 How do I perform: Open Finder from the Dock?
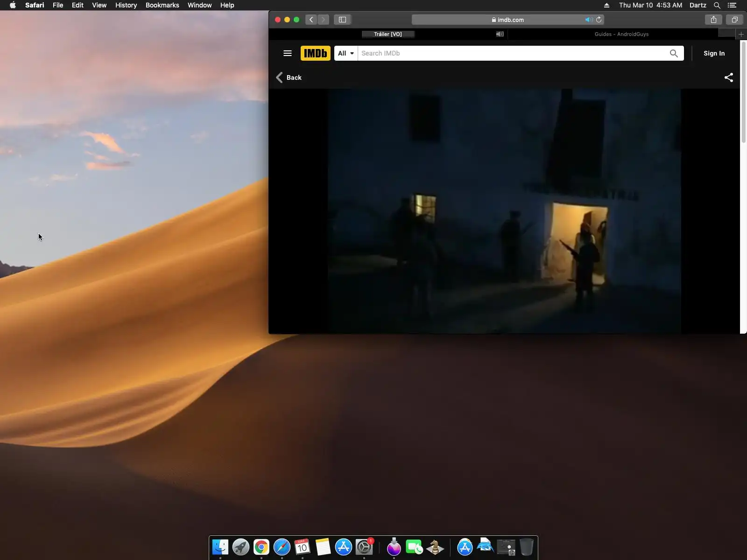[x=220, y=547]
